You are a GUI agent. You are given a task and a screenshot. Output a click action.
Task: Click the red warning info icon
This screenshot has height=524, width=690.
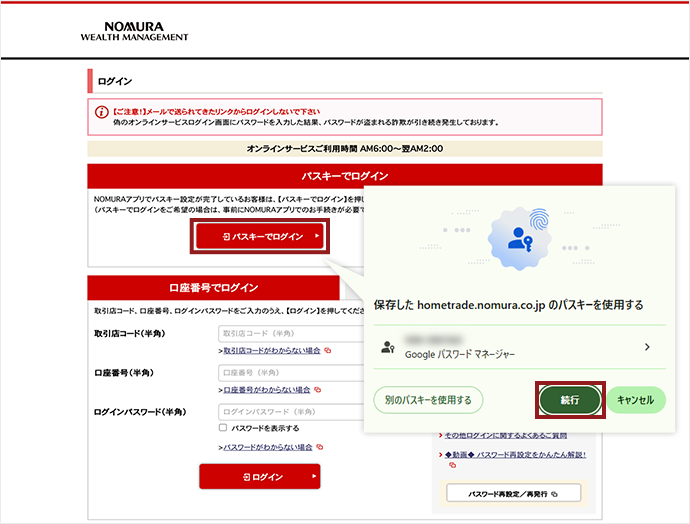coord(101,112)
